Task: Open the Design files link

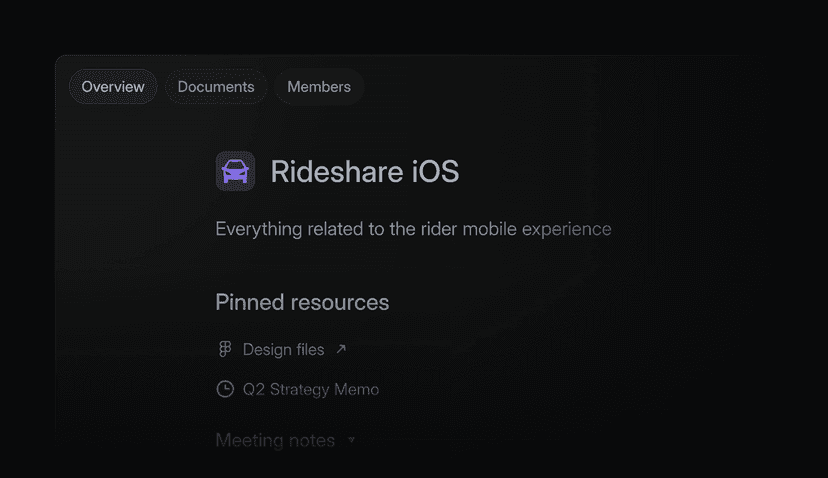Action: coord(284,350)
